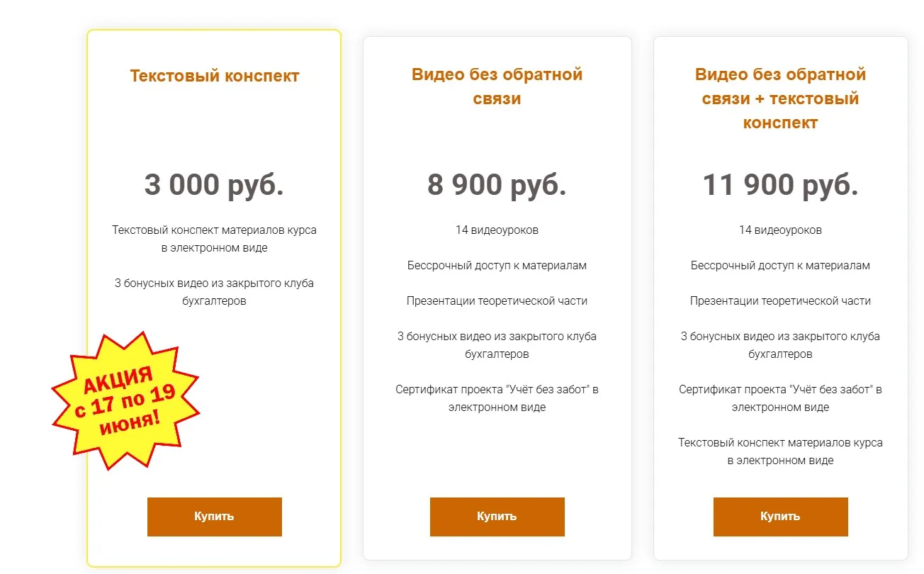This screenshot has width=924, height=574.
Task: Click 14 видеоуроков in the 11 900 руб. card
Action: 780,230
